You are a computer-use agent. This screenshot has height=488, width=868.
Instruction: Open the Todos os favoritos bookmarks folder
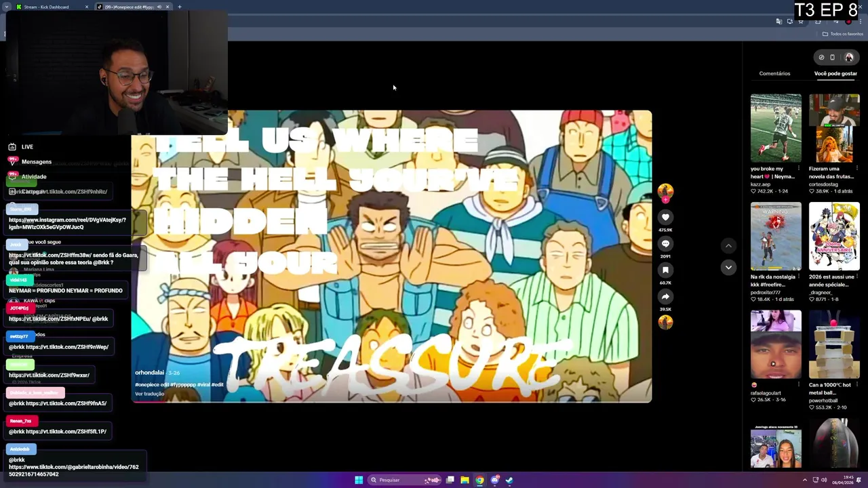point(843,34)
